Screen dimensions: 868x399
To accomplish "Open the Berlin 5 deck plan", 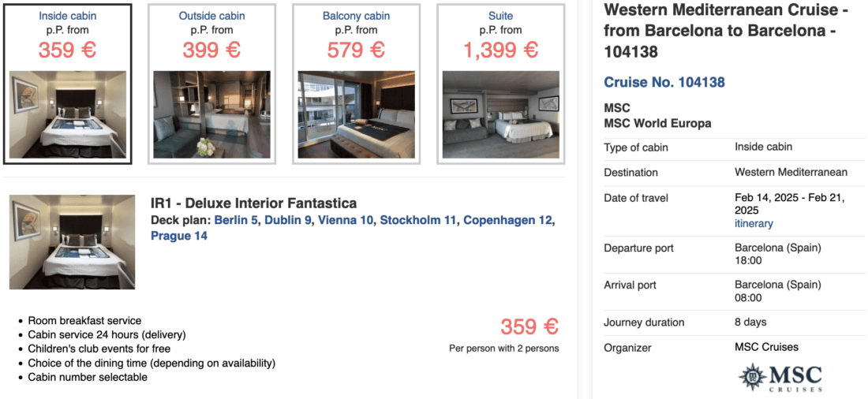I will [x=236, y=220].
